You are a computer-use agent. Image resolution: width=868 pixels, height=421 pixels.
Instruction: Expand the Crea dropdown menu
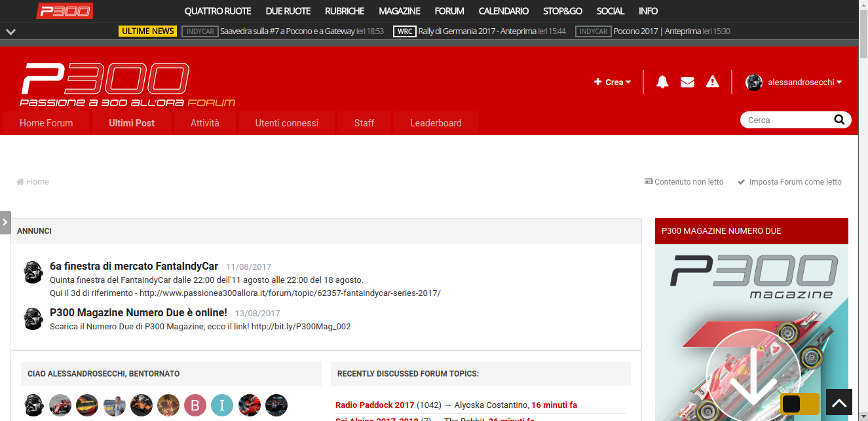point(613,82)
